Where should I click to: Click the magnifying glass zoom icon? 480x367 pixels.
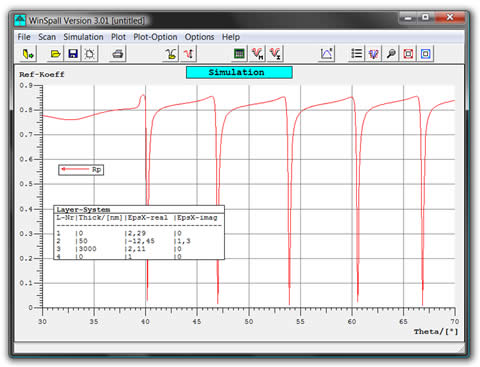click(391, 54)
